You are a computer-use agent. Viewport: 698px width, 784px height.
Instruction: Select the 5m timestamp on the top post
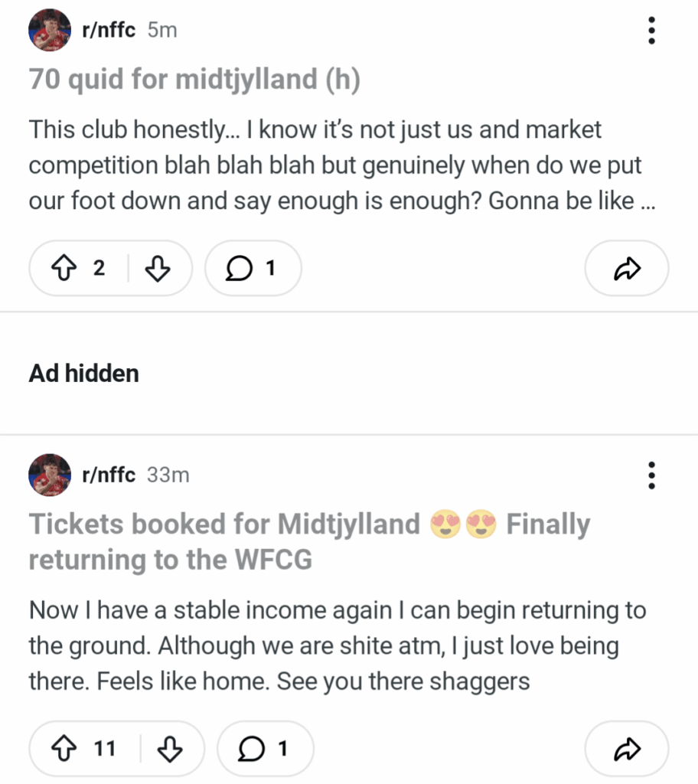click(163, 30)
